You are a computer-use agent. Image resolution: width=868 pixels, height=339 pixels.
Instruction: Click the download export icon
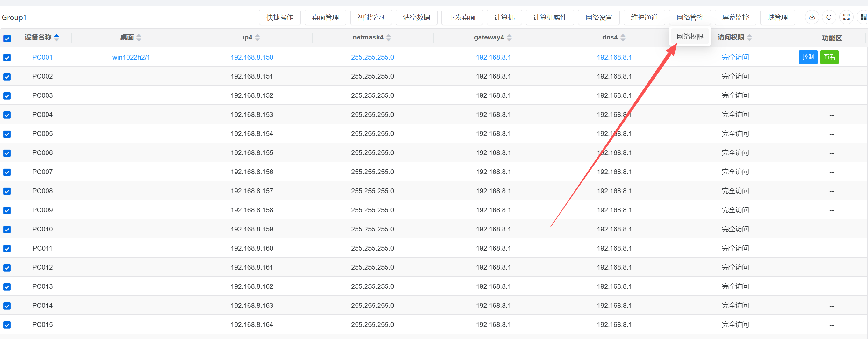pos(812,17)
